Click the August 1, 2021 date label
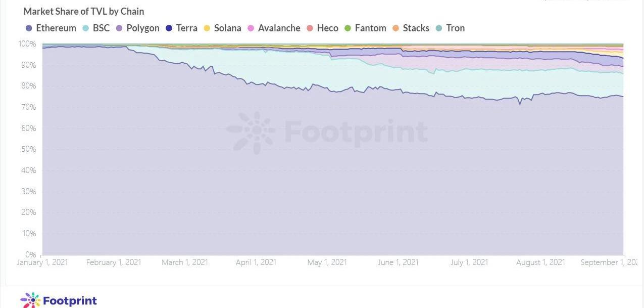The height and width of the screenshot is (308, 644). (x=541, y=262)
